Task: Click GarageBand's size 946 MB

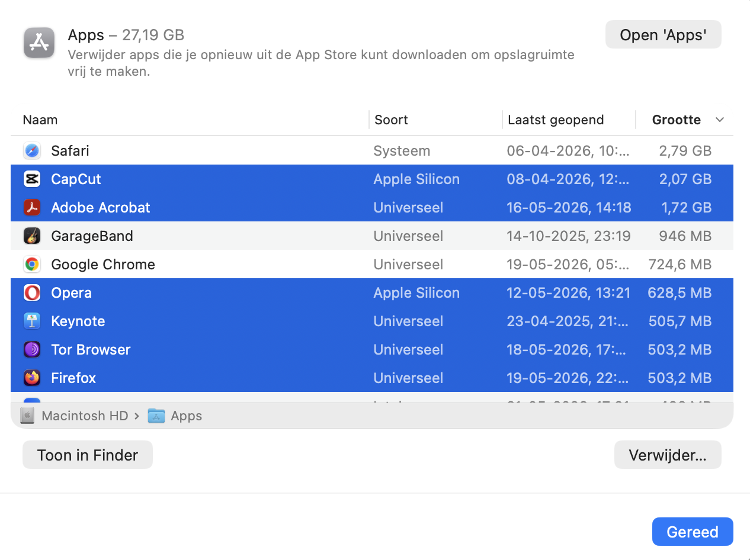Action: pos(685,236)
